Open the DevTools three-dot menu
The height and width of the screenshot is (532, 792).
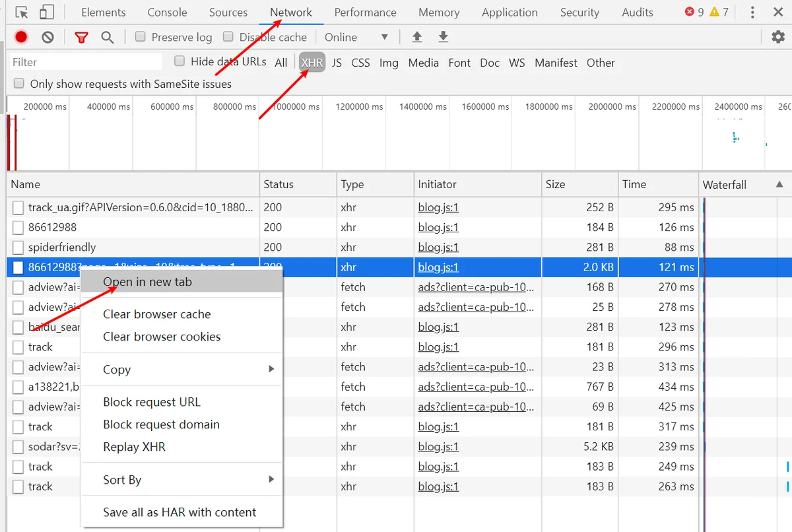[x=753, y=13]
